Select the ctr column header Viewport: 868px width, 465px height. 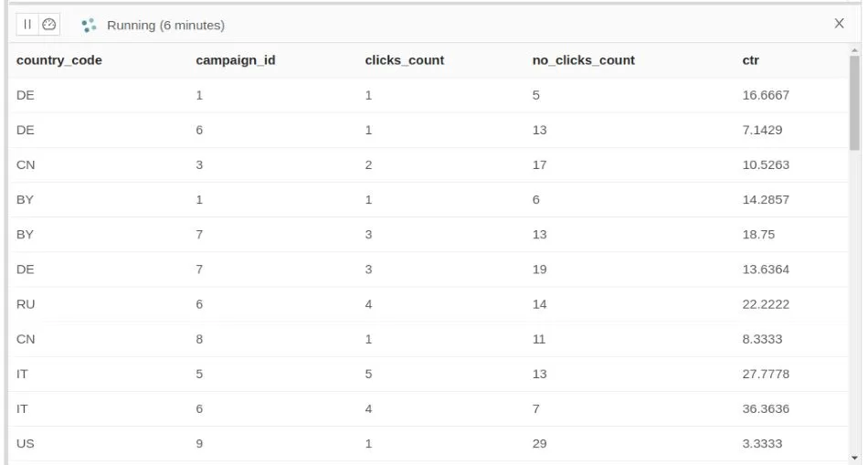(751, 60)
